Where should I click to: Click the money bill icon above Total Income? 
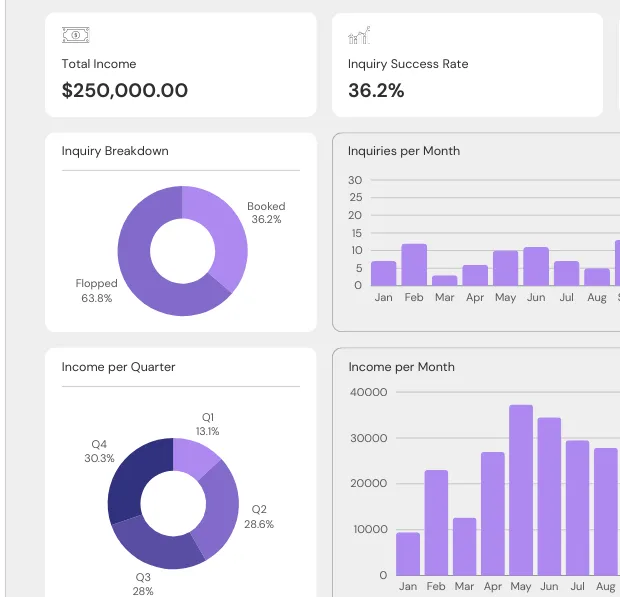click(76, 35)
